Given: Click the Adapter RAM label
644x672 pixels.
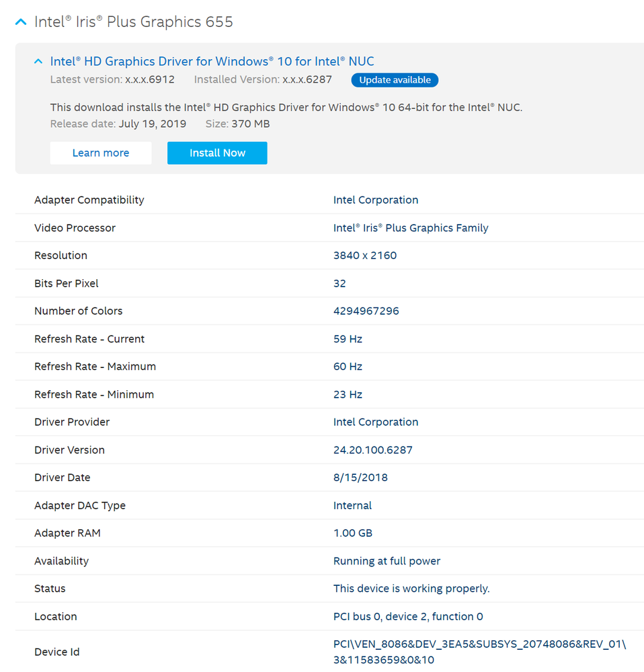Looking at the screenshot, I should [67, 533].
